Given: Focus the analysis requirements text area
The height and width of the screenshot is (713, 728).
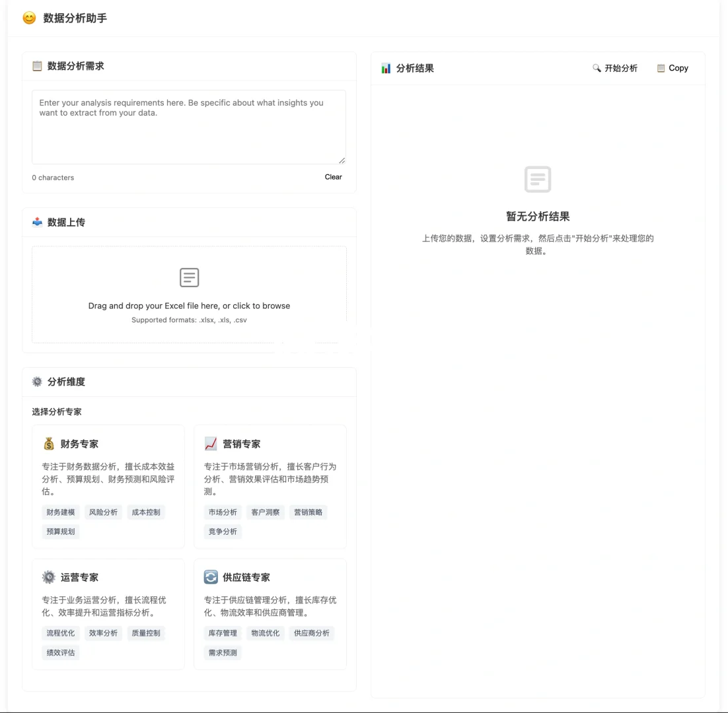Looking at the screenshot, I should [x=189, y=127].
